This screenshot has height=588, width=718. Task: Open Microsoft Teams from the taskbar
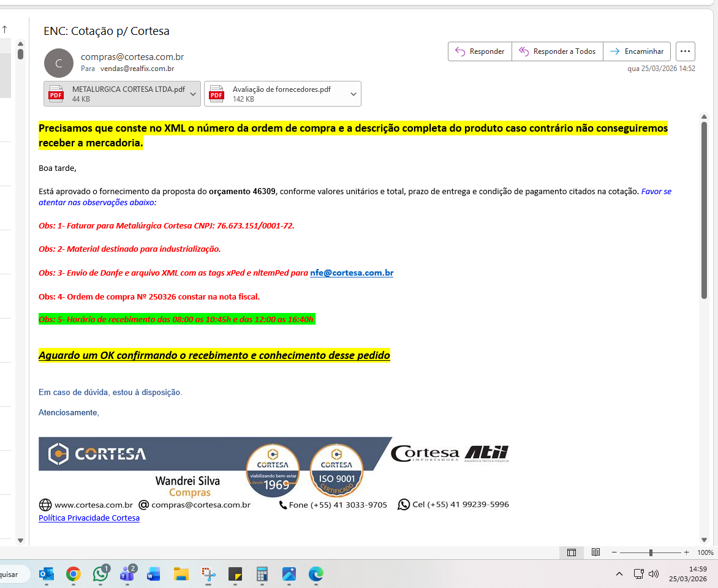click(x=127, y=574)
